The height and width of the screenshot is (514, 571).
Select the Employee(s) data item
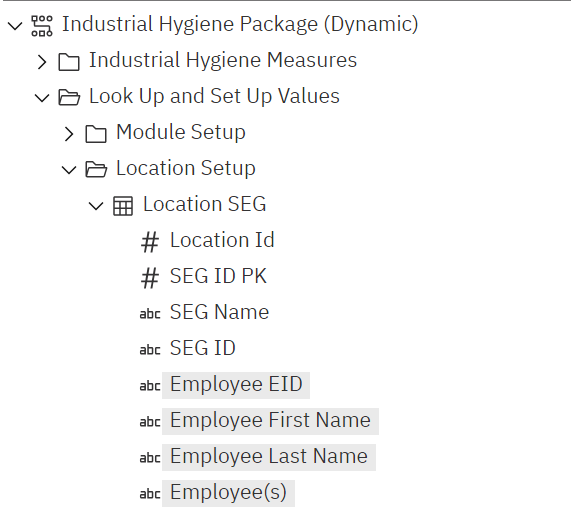[228, 494]
